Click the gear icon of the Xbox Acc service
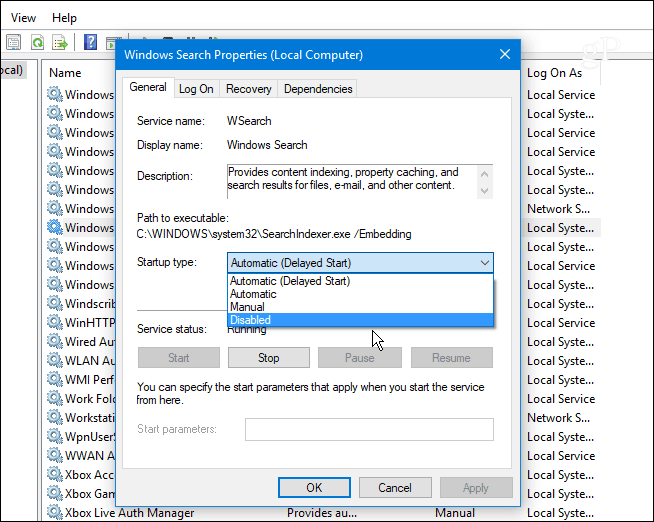Viewport: 654px width, 522px height. [55, 474]
